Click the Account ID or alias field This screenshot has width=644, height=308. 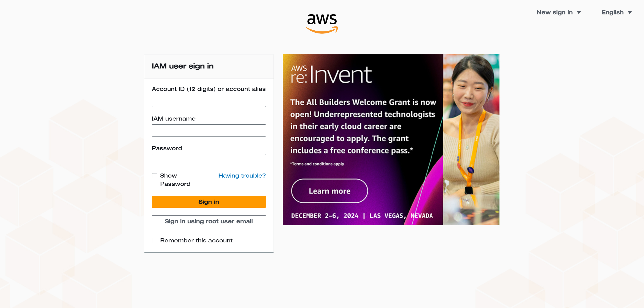209,101
